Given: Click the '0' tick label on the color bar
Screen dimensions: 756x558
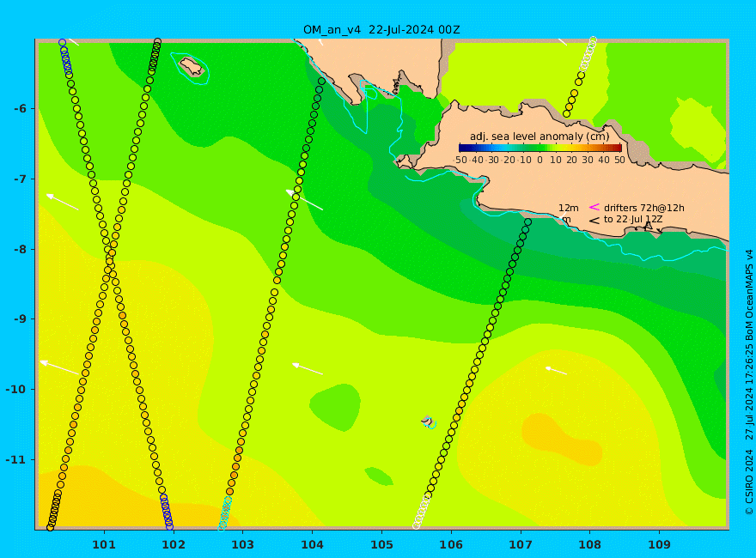Looking at the screenshot, I should coord(540,160).
